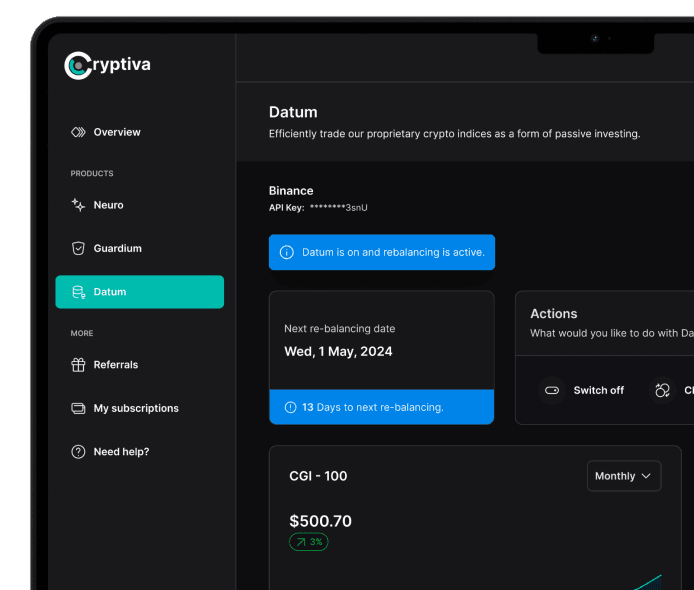Click the My subscriptions card icon
The height and width of the screenshot is (590, 694).
[x=78, y=408]
